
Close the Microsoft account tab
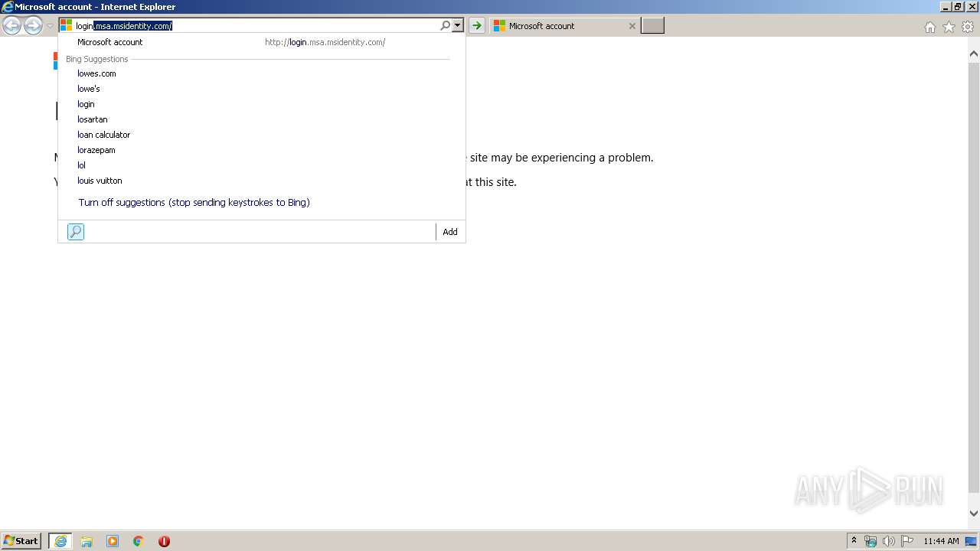pos(632,26)
